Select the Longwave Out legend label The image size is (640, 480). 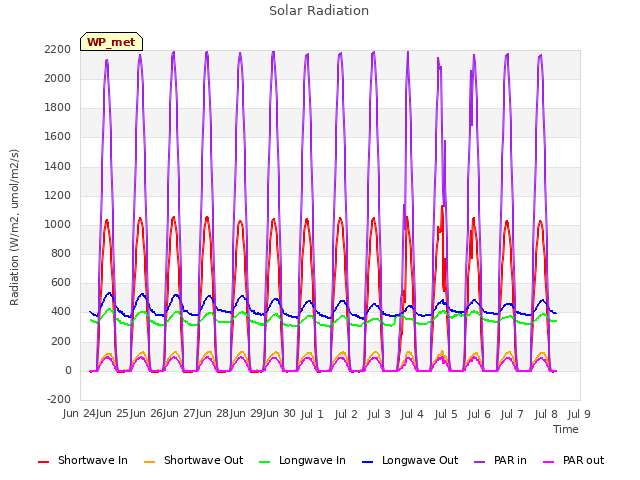420,460
